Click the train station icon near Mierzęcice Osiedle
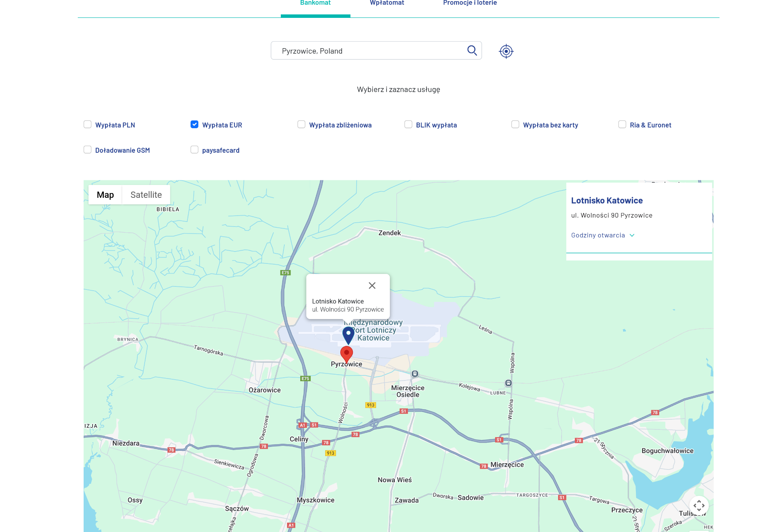 point(415,374)
